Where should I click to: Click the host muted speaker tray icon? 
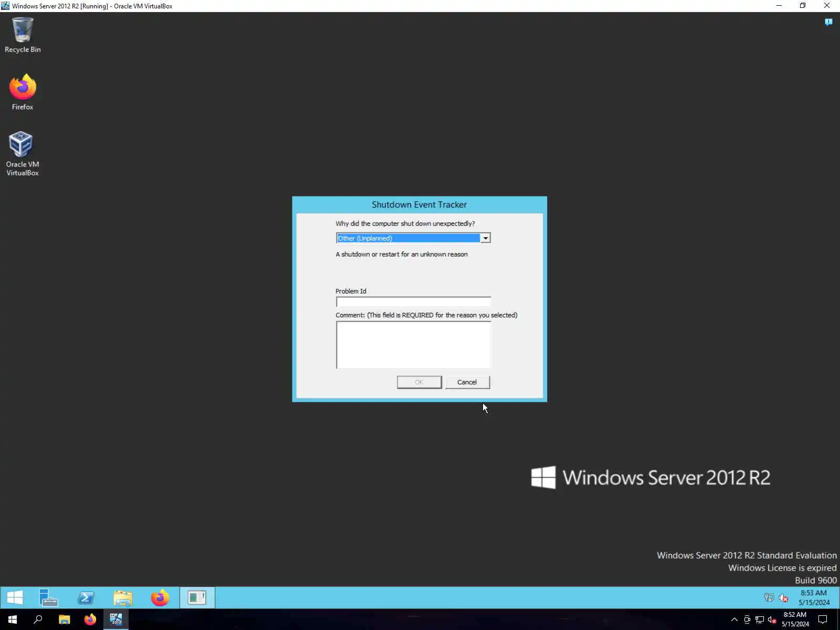(x=772, y=619)
